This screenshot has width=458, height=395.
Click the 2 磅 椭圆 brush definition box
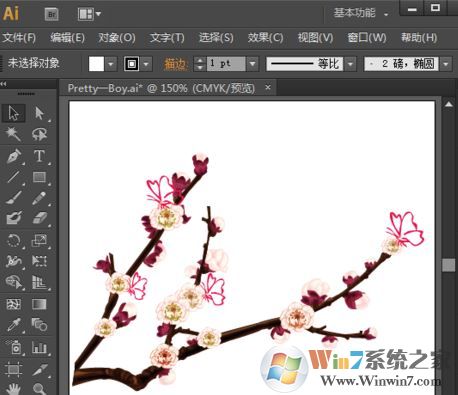[x=401, y=63]
